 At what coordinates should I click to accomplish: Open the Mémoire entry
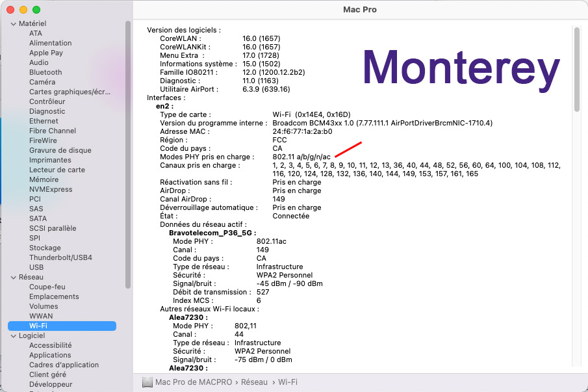[44, 179]
